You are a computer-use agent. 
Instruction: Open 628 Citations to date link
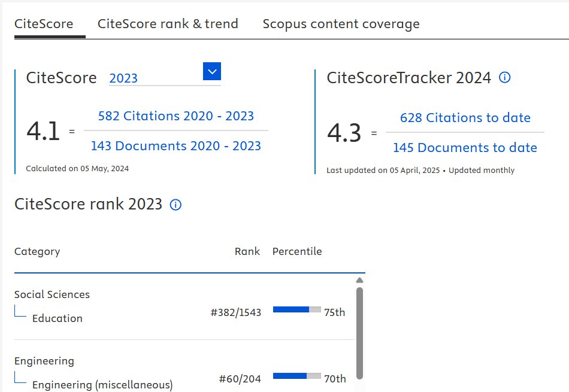click(x=465, y=118)
